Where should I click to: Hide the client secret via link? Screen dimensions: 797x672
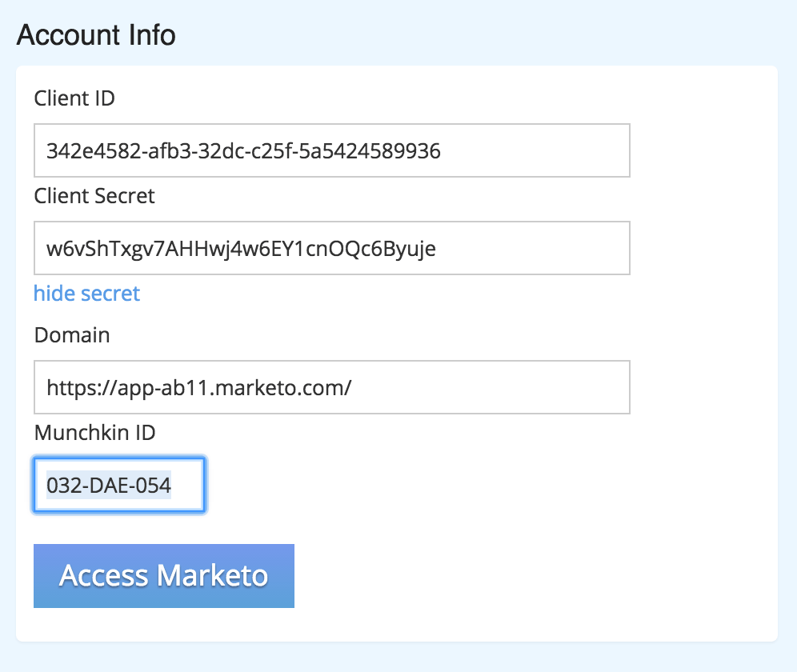(x=86, y=294)
